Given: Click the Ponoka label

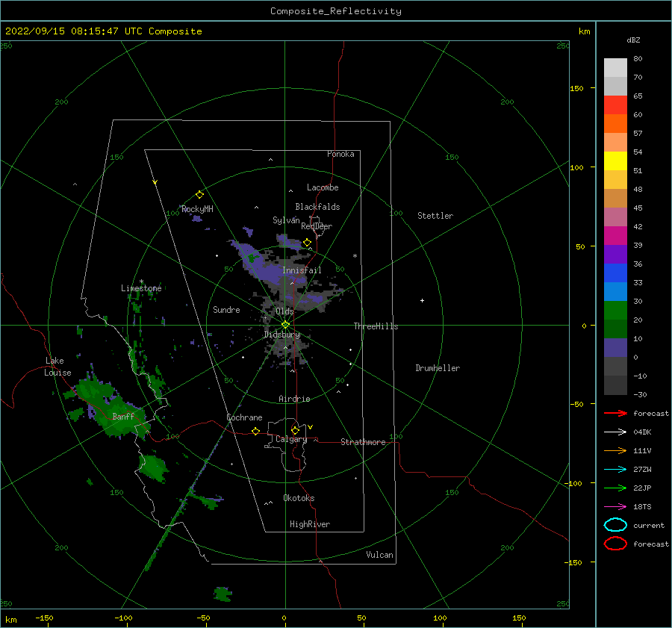Looking at the screenshot, I should click(x=340, y=154).
